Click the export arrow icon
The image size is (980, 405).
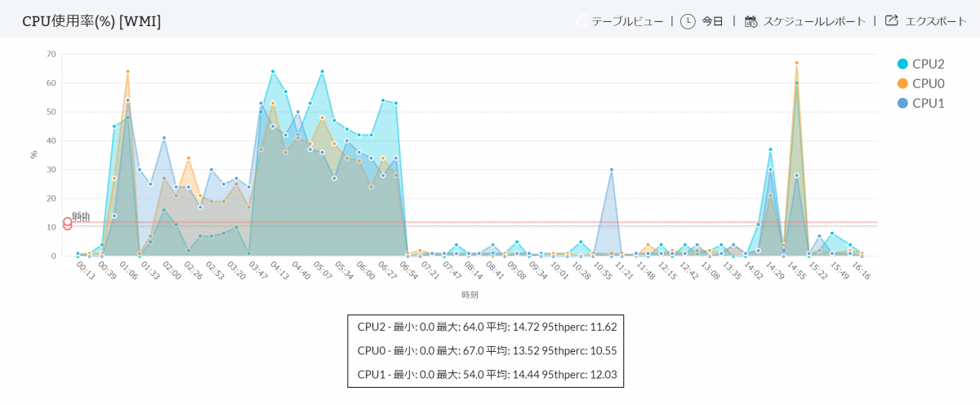(x=892, y=21)
